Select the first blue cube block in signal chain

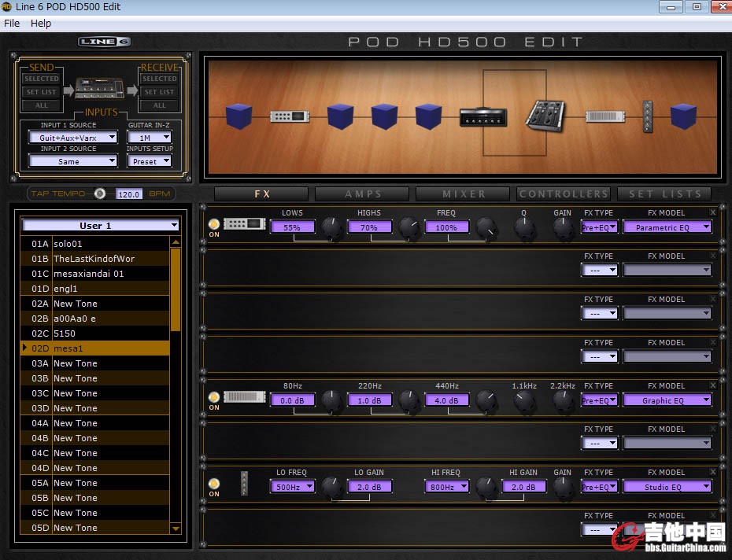click(239, 116)
